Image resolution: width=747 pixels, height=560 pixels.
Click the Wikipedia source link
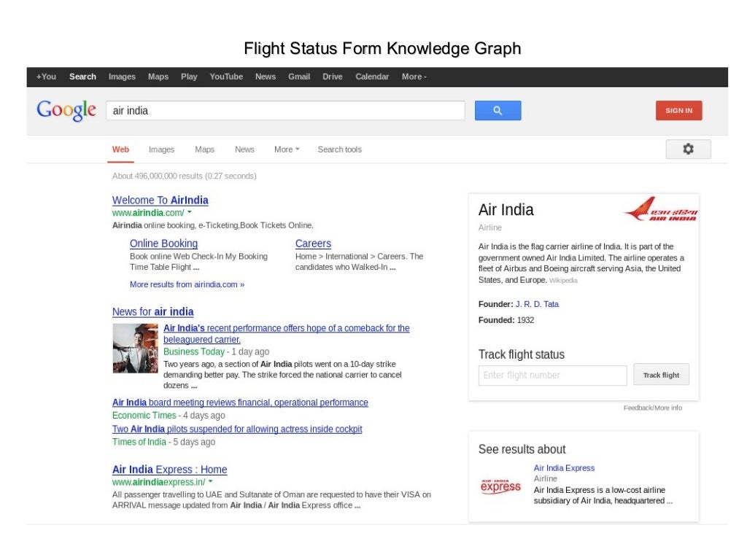[x=563, y=281]
